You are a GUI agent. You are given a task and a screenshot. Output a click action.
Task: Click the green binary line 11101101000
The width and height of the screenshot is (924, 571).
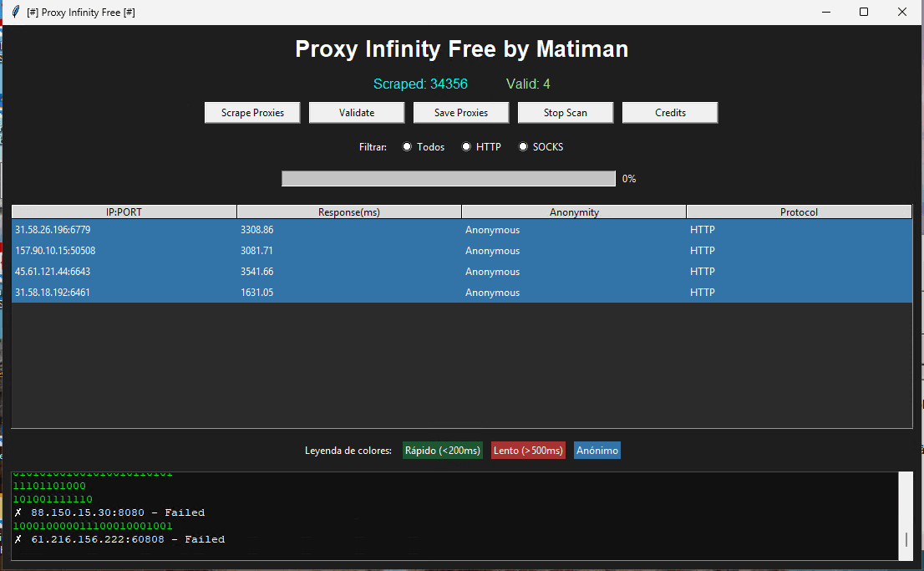49,486
